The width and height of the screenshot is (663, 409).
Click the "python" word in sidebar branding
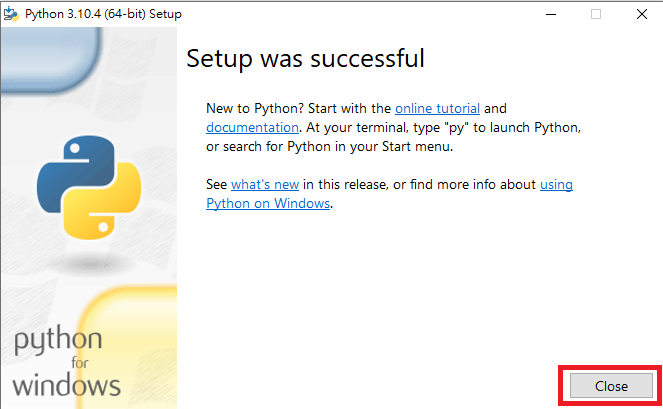(x=57, y=340)
